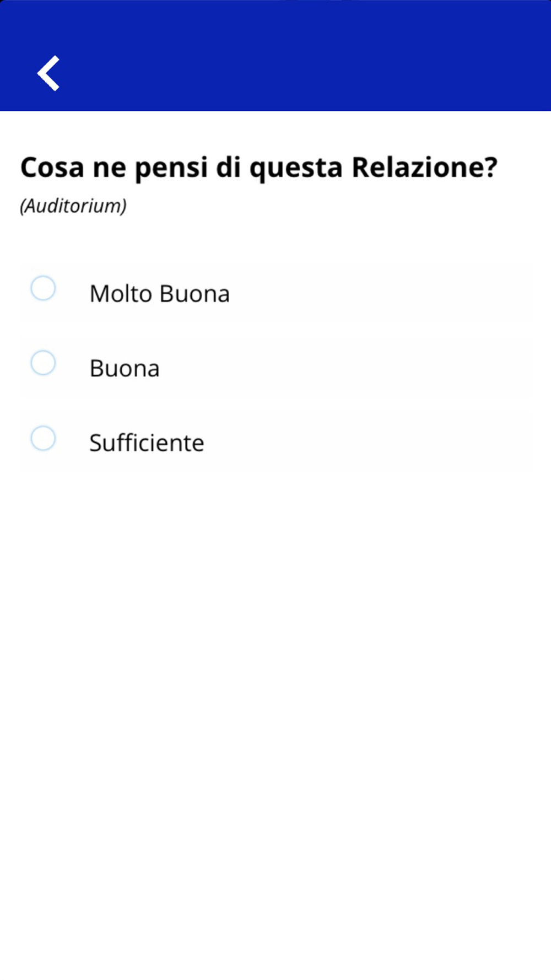Go back using the header chevron
Image resolution: width=551 pixels, height=980 pixels.
click(x=48, y=73)
